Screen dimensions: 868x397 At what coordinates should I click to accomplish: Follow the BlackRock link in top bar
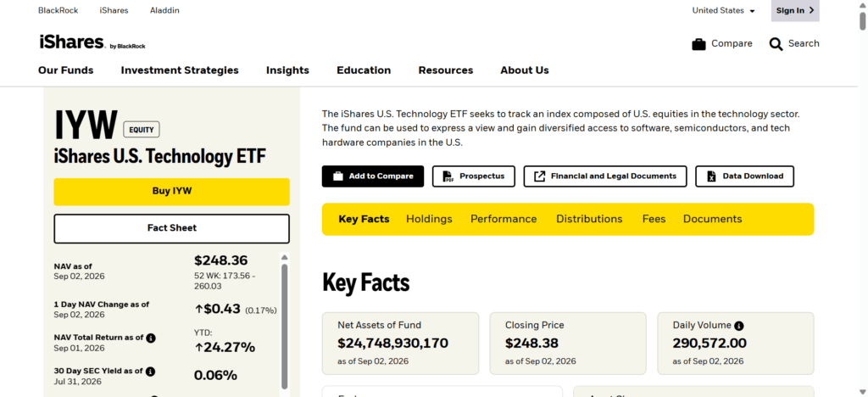pyautogui.click(x=58, y=10)
